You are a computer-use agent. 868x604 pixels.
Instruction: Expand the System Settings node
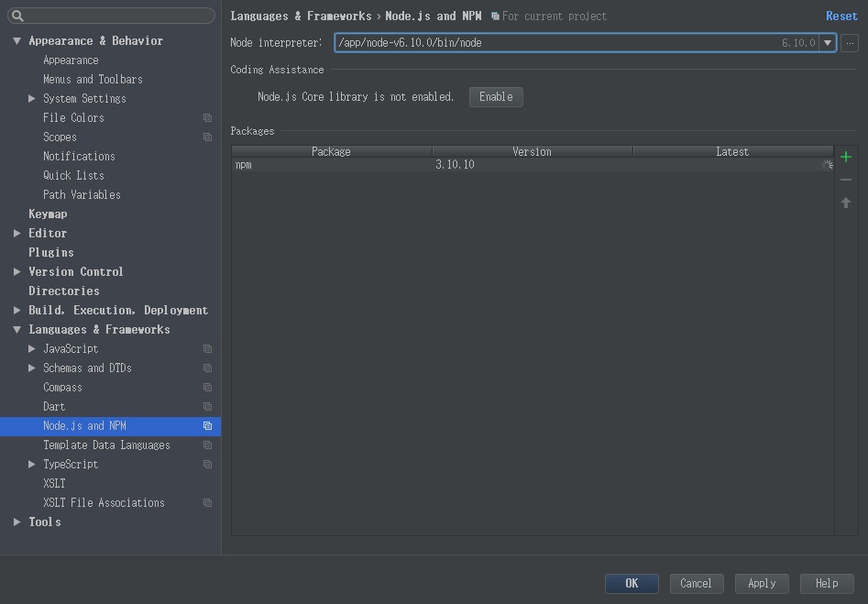32,99
